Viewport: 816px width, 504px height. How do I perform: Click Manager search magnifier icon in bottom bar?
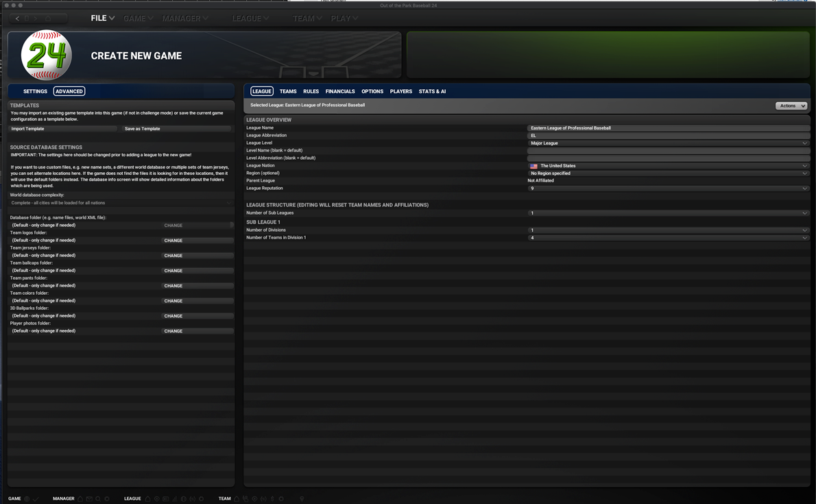pyautogui.click(x=98, y=499)
